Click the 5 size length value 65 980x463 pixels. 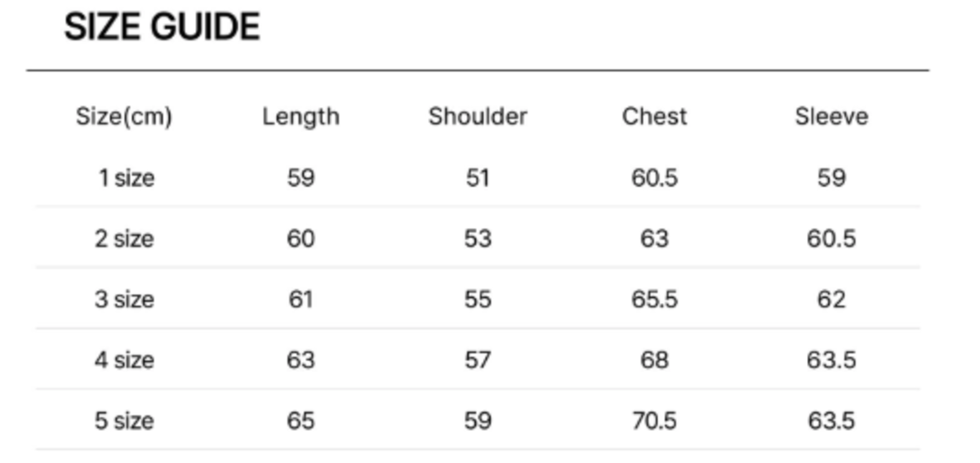(301, 421)
